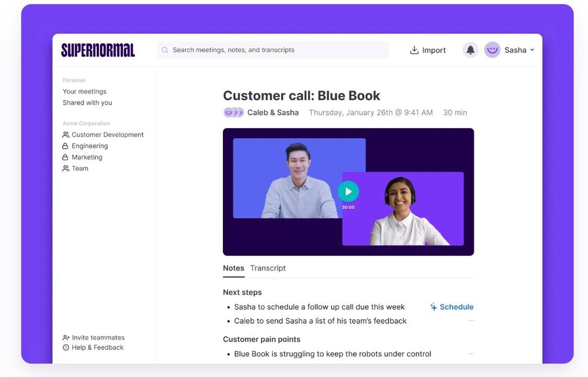Click the 30:00 video duration label
The image size is (588, 377).
coord(348,207)
